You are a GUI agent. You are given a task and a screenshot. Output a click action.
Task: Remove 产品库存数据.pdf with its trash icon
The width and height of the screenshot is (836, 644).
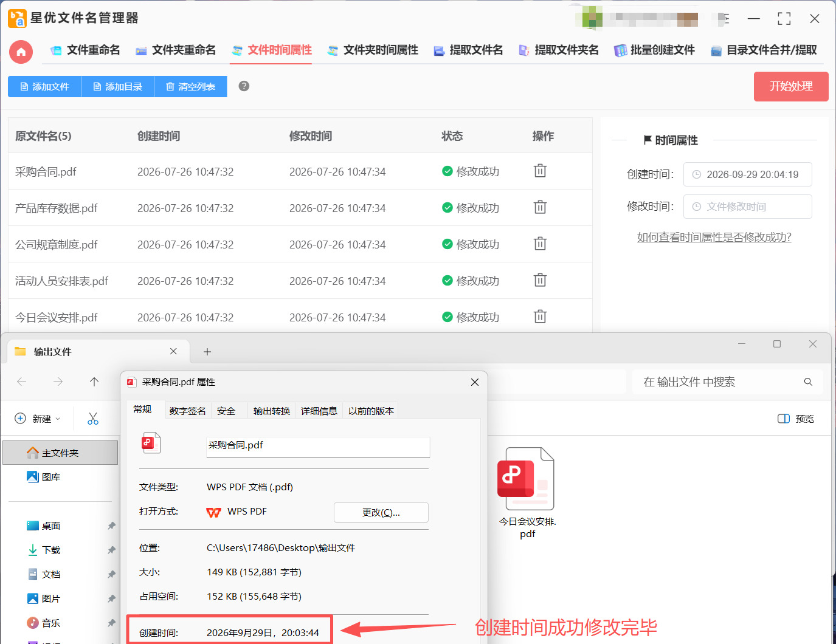coord(540,207)
